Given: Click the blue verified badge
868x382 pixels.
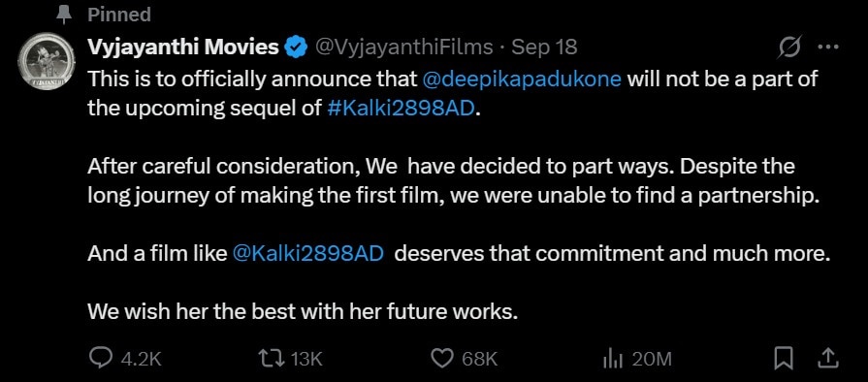Looking at the screenshot, I should 296,48.
